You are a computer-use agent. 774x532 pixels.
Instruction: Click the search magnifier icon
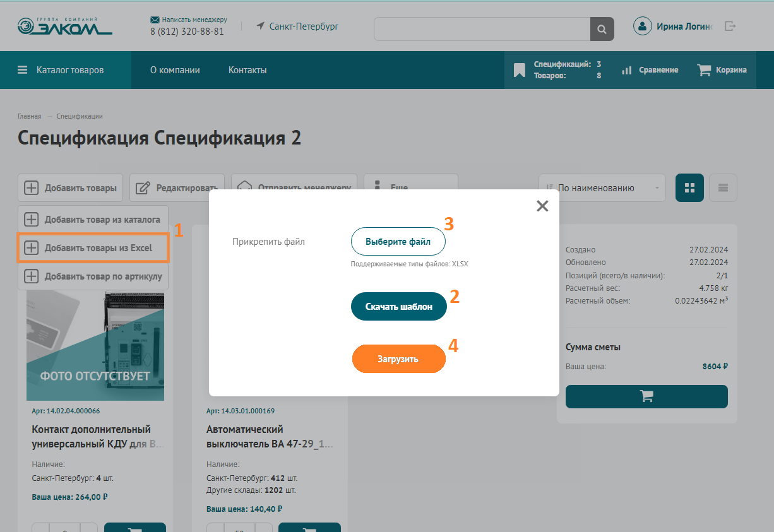tap(602, 29)
